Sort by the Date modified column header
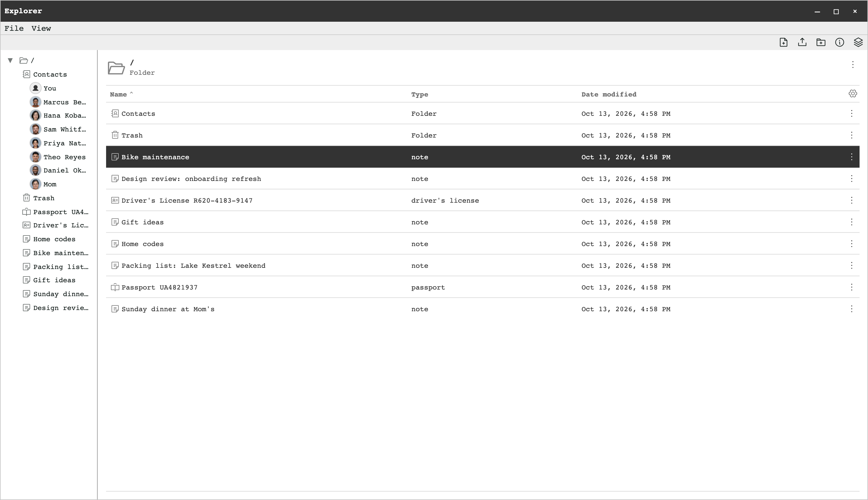Screen dimensions: 868x500 click(609, 94)
